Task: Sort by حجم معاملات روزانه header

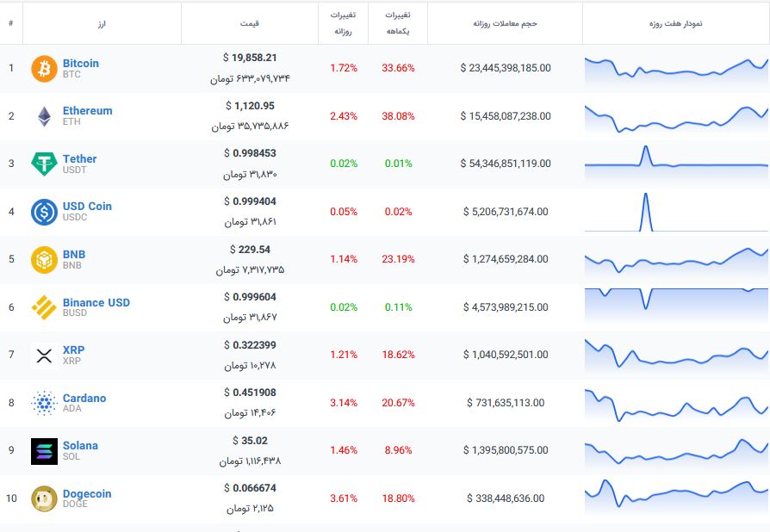Action: [505, 23]
